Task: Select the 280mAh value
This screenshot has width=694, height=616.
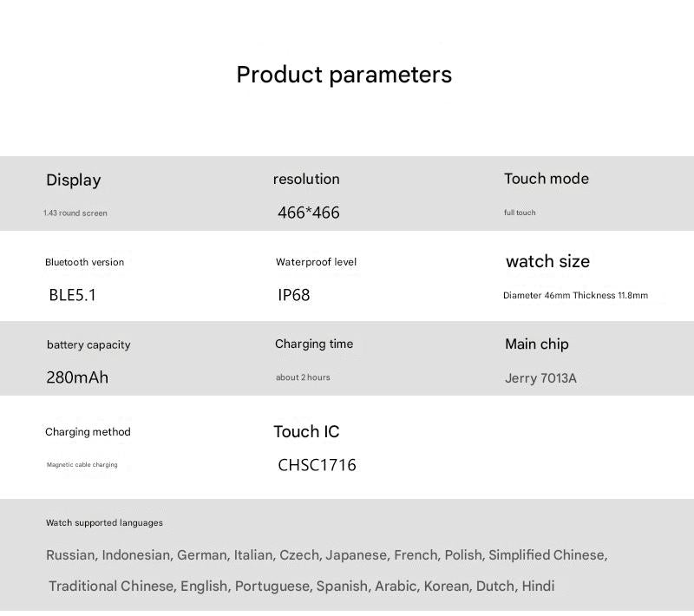Action: [x=77, y=377]
